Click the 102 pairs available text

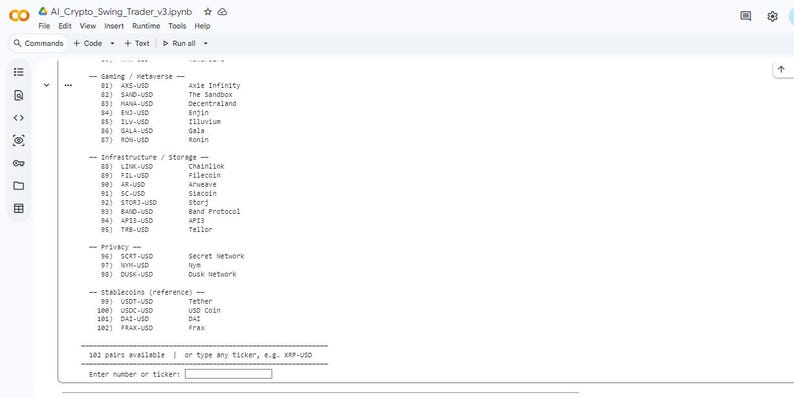click(127, 355)
